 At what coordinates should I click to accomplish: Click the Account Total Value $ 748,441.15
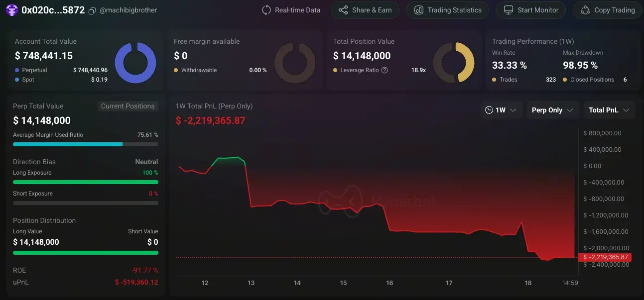44,56
